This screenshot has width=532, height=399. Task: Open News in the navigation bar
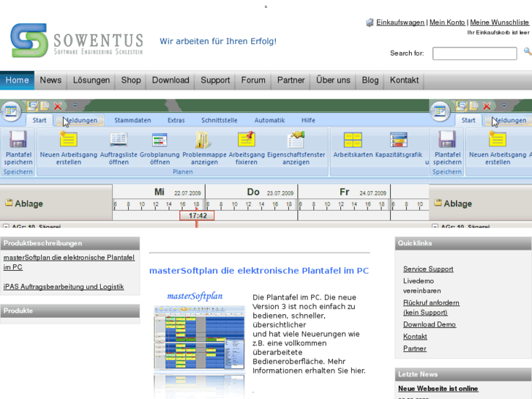point(50,80)
